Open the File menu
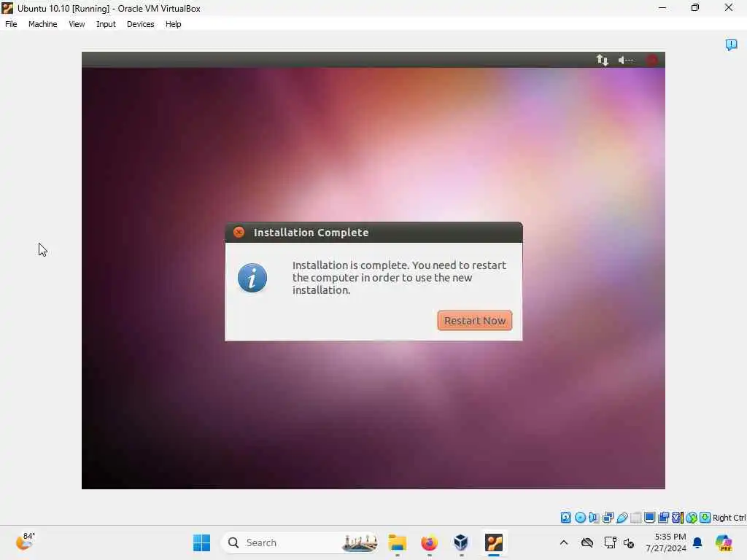 [x=11, y=24]
